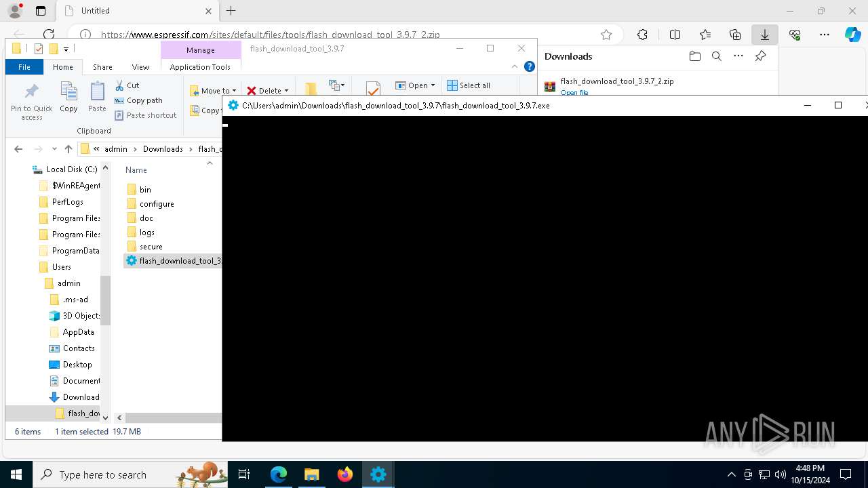The width and height of the screenshot is (868, 488).
Task: Click the taskbar search box
Action: click(130, 474)
